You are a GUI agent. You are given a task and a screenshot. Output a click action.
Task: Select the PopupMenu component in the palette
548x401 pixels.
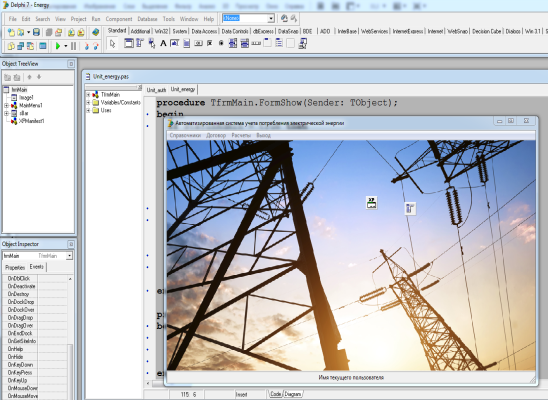point(152,43)
